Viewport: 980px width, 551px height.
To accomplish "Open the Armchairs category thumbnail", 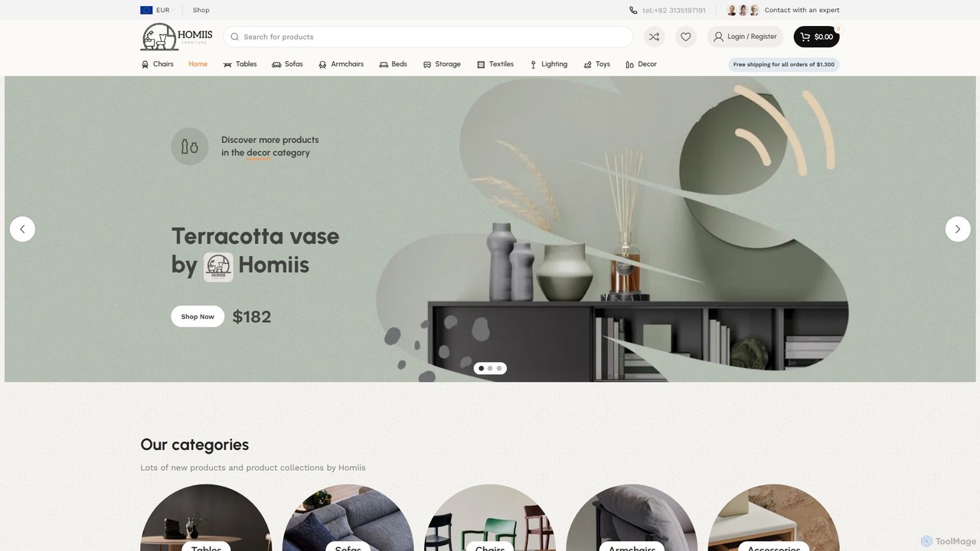I will (x=632, y=517).
